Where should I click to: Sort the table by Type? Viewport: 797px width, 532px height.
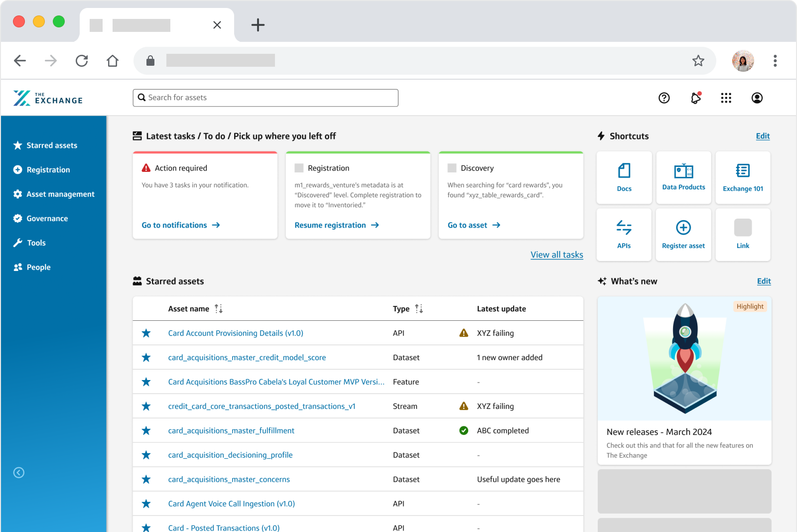click(x=419, y=309)
